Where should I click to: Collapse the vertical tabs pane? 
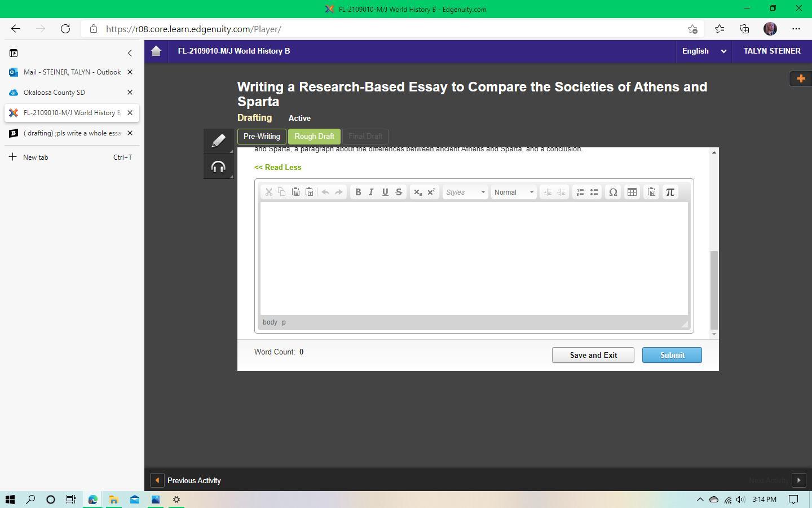(x=130, y=53)
